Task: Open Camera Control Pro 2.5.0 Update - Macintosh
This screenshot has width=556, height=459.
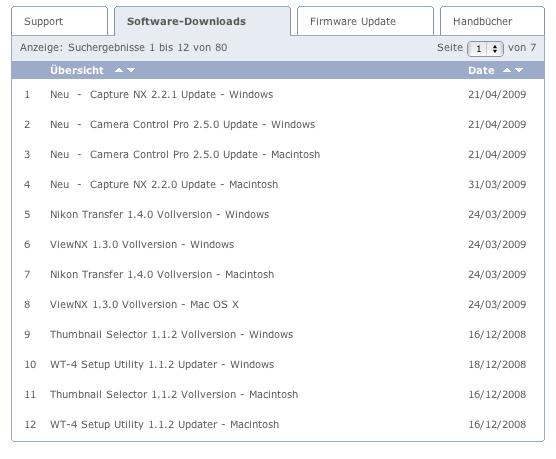Action: point(205,154)
